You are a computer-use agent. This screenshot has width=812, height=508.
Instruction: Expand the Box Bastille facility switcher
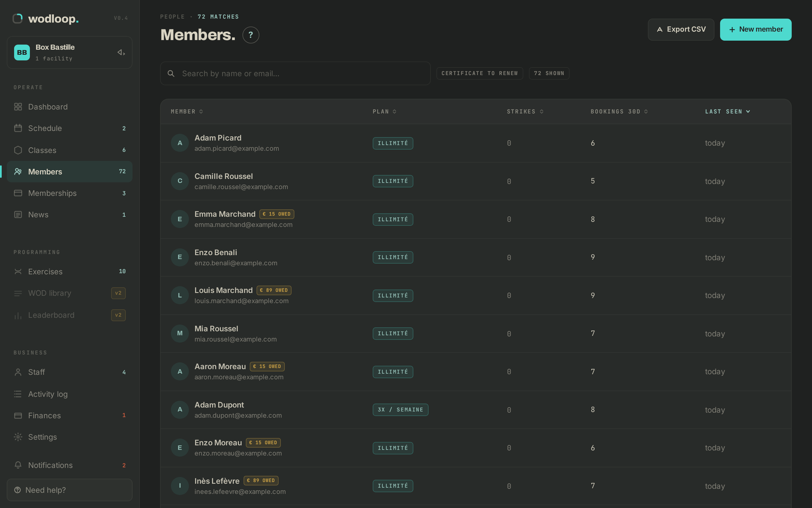point(69,52)
